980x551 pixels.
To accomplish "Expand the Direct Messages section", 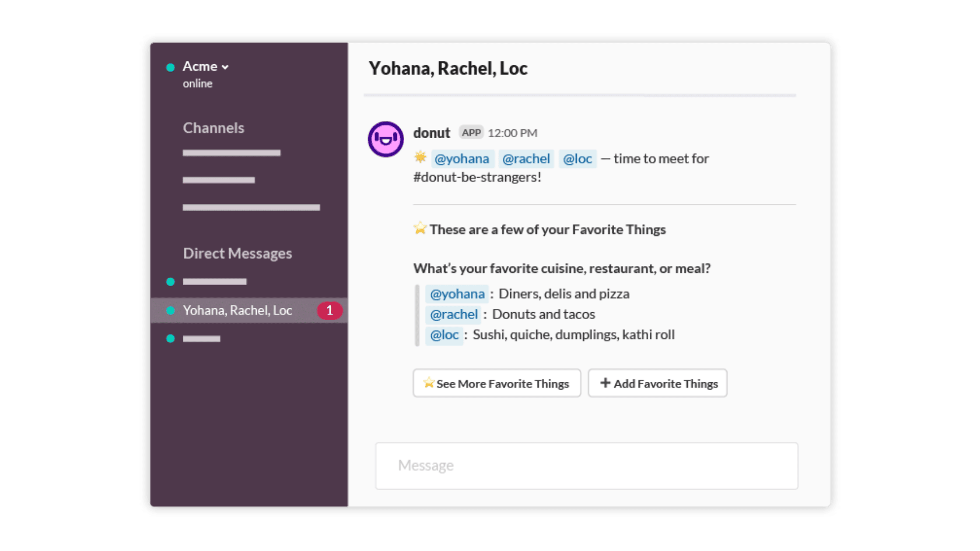I will [x=237, y=252].
